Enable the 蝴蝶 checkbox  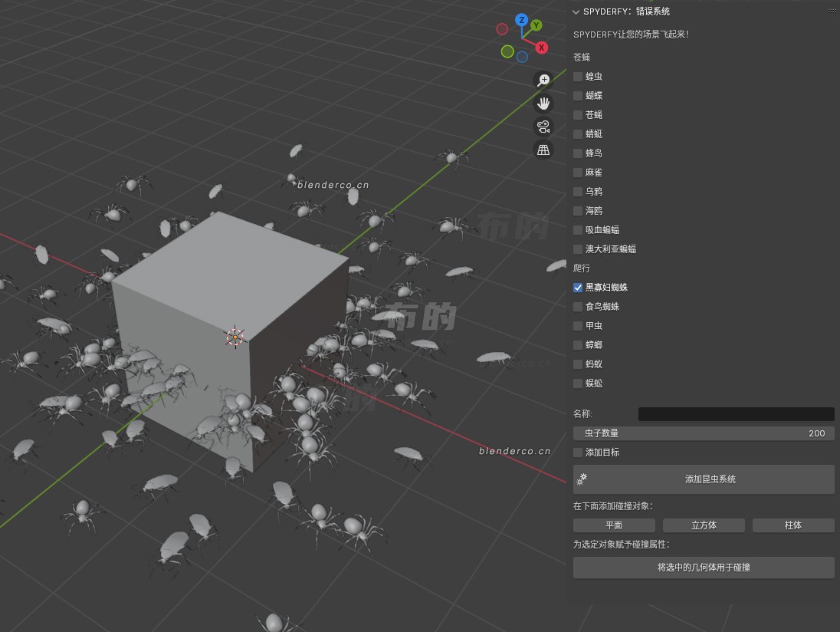click(x=578, y=96)
